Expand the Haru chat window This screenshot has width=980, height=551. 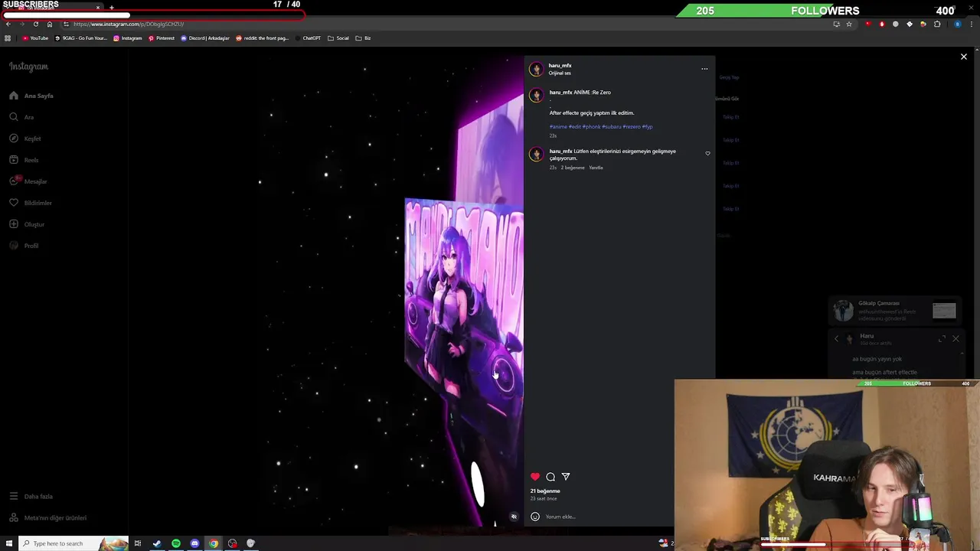(x=942, y=338)
